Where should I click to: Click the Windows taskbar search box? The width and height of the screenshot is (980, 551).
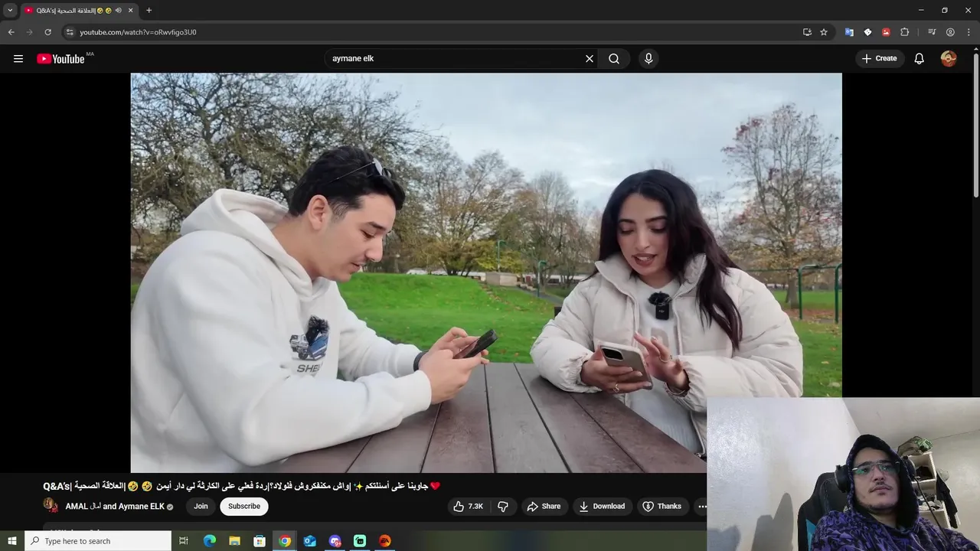tap(98, 541)
